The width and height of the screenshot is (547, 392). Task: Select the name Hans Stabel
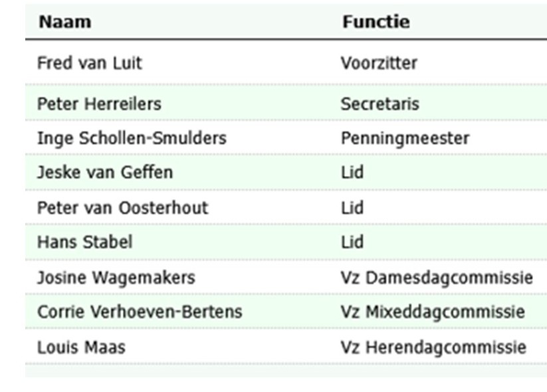(84, 242)
